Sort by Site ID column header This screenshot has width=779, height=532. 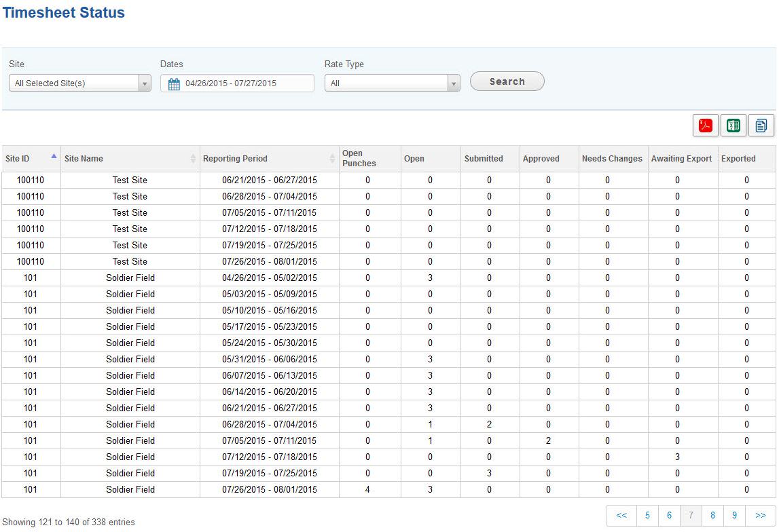pos(31,159)
